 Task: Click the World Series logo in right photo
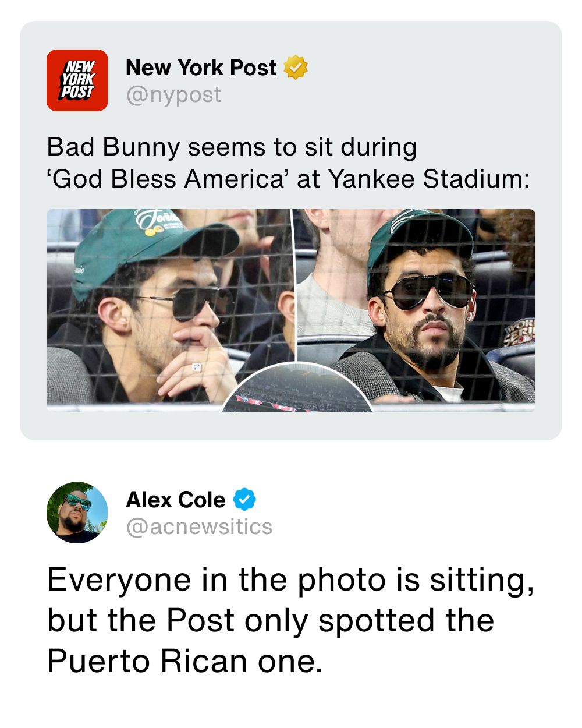[520, 332]
